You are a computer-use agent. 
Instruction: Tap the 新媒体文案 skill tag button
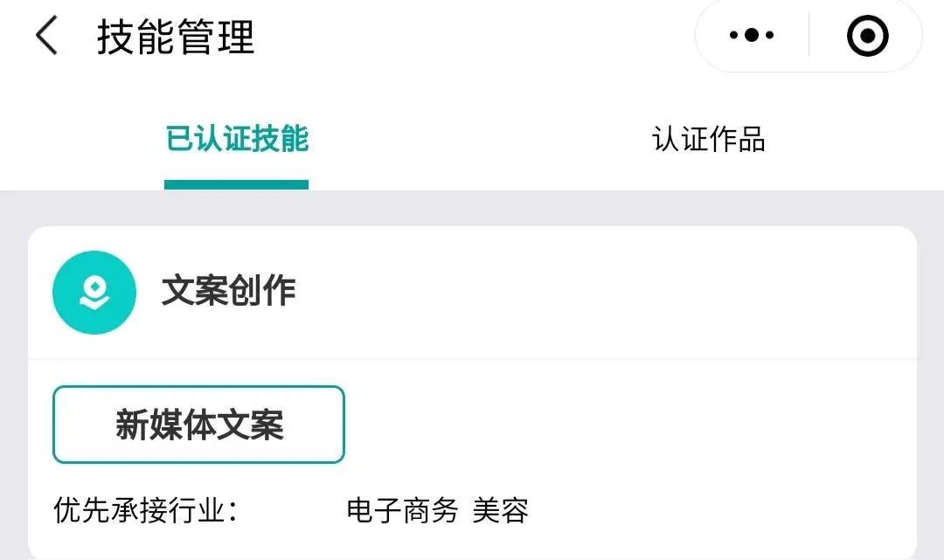point(198,425)
